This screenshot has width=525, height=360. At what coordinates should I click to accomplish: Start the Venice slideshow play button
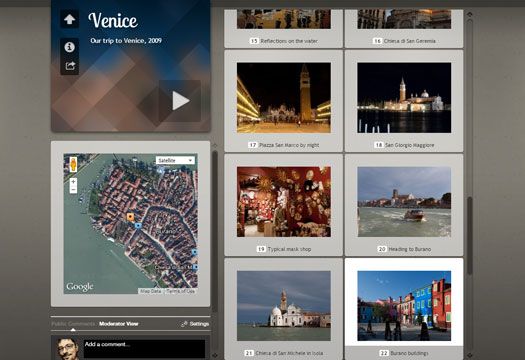coord(180,101)
